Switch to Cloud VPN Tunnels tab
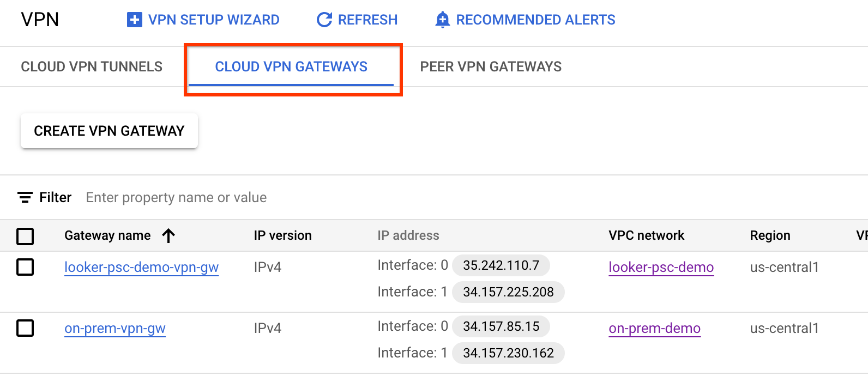The width and height of the screenshot is (868, 376). click(x=92, y=66)
